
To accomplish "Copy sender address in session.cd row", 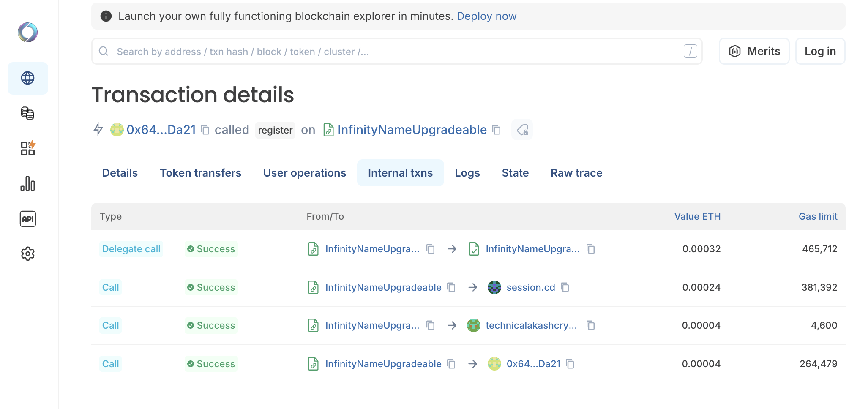I will (x=451, y=287).
